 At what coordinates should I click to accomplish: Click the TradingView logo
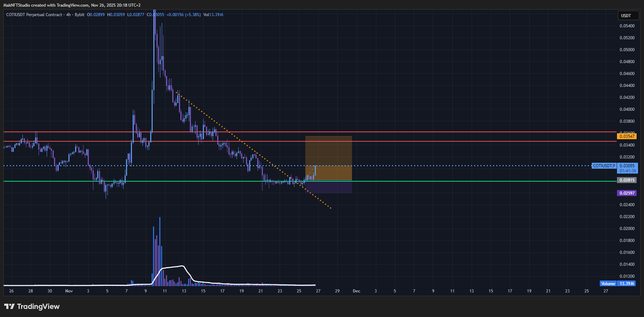click(32, 306)
